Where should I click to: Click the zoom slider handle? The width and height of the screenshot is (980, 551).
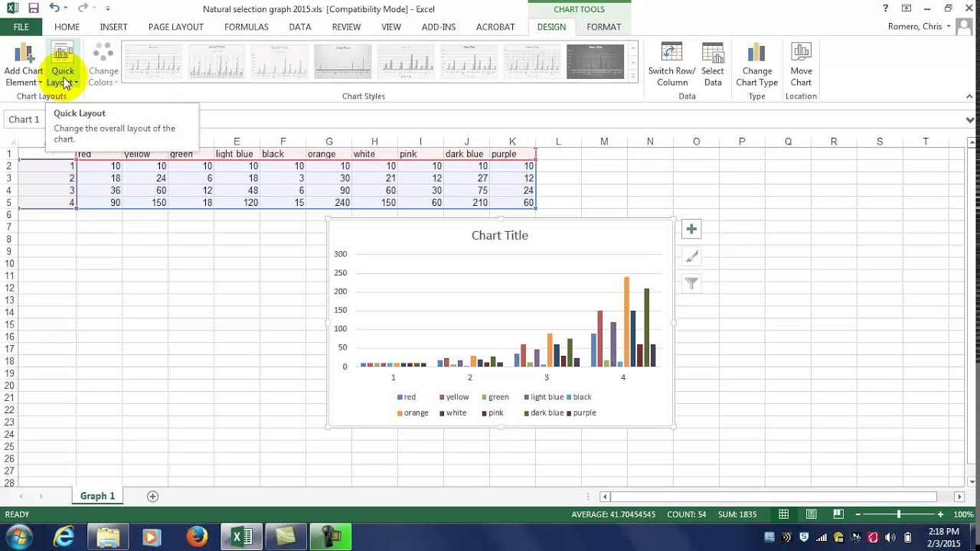(x=899, y=514)
